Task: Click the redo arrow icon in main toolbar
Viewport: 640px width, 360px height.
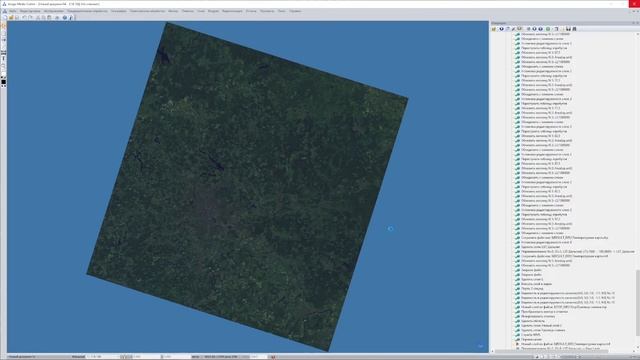Action: 30,18
